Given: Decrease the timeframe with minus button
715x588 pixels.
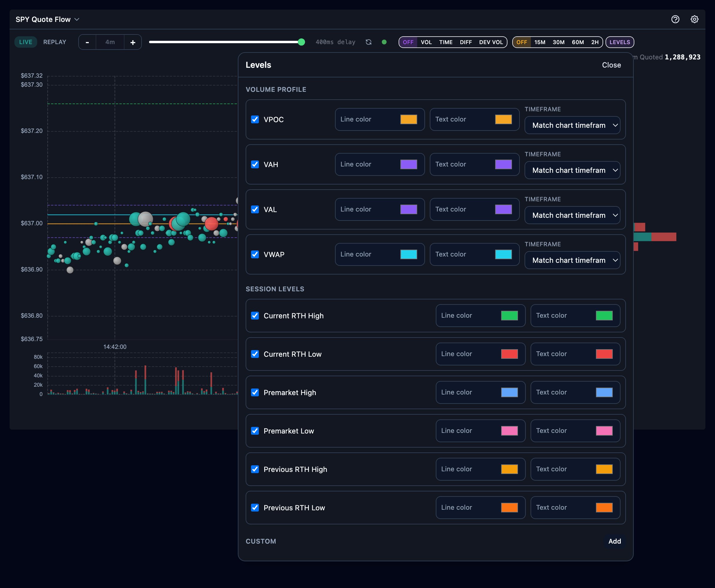Looking at the screenshot, I should [87, 42].
